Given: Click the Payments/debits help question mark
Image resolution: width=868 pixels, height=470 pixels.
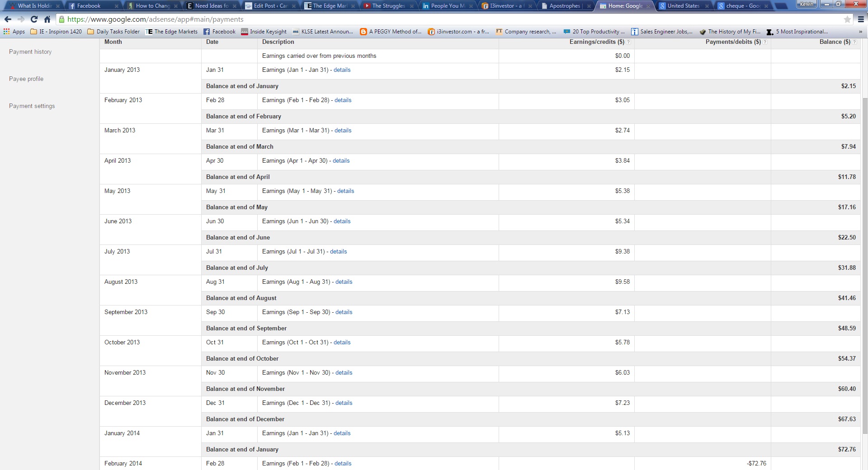Looking at the screenshot, I should pos(765,42).
